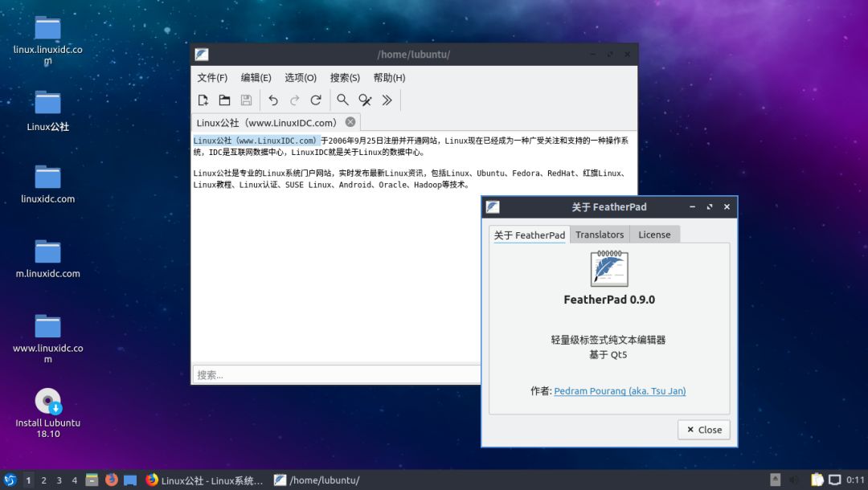Image resolution: width=868 pixels, height=490 pixels.
Task: Open the 搜索(S) menu
Action: [x=345, y=78]
